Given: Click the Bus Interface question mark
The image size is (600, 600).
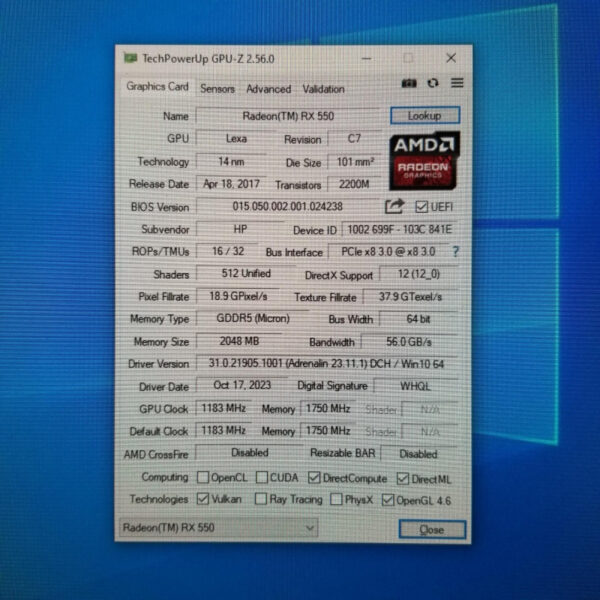Looking at the screenshot, I should [x=455, y=252].
